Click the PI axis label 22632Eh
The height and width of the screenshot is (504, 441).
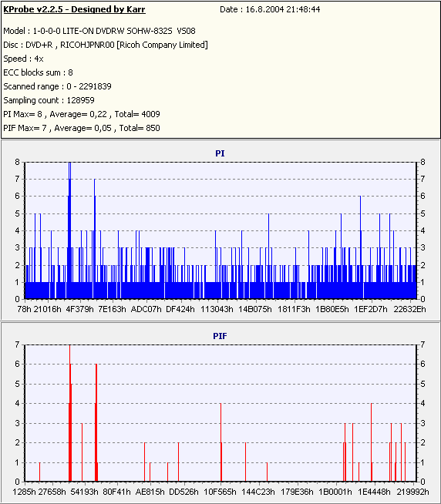tap(409, 309)
